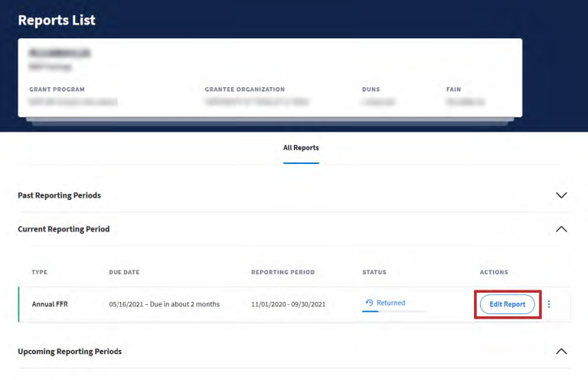
Task: Click the DUNS field label
Action: click(x=371, y=90)
